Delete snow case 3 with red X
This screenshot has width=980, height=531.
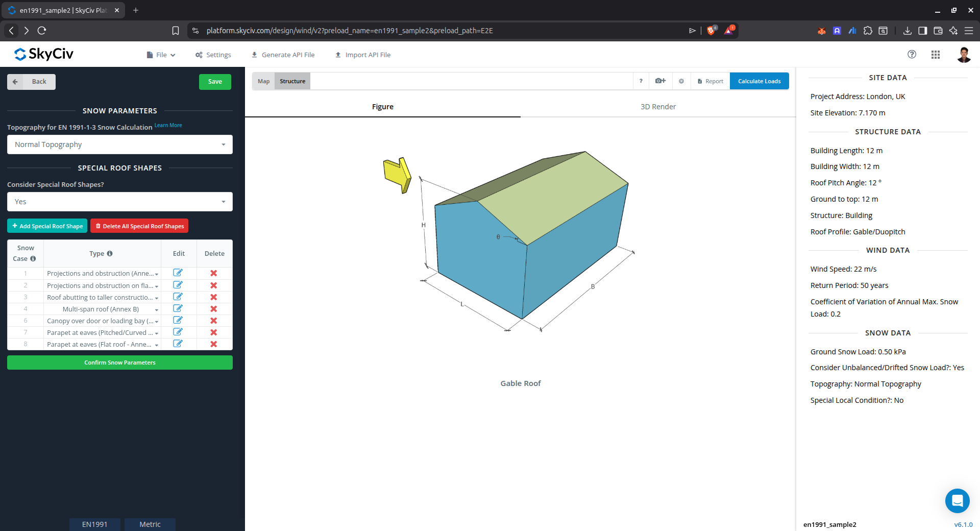coord(213,297)
